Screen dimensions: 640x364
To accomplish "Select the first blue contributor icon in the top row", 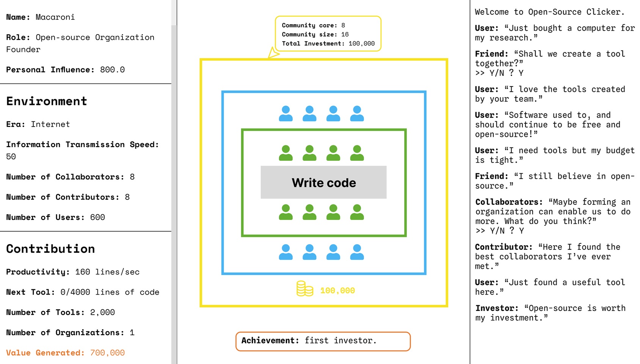I will pyautogui.click(x=286, y=114).
